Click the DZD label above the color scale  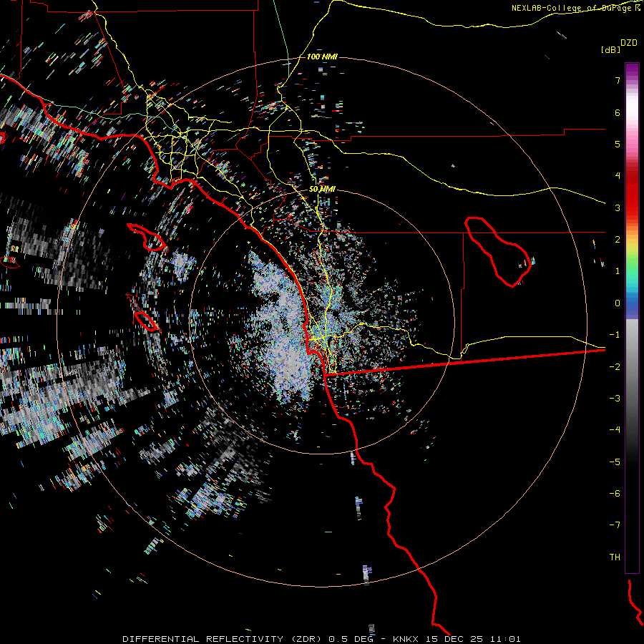[x=629, y=42]
